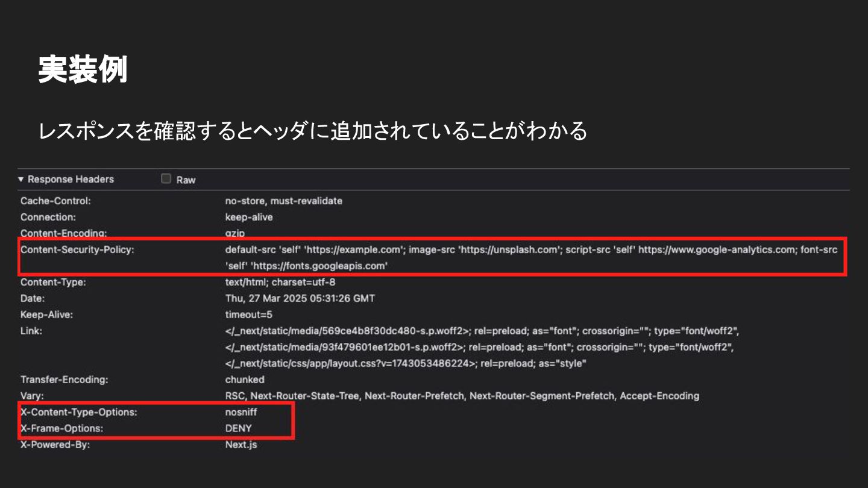The height and width of the screenshot is (488, 868).
Task: Select the Connection header name
Action: point(48,217)
